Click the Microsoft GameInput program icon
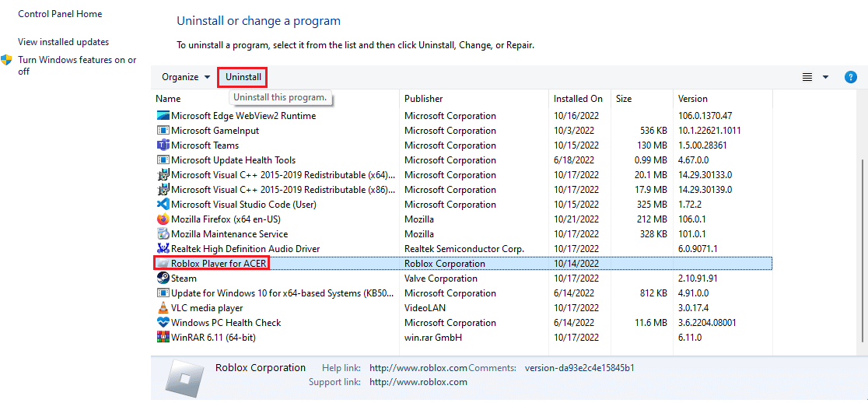Image resolution: width=868 pixels, height=403 pixels. pyautogui.click(x=163, y=131)
